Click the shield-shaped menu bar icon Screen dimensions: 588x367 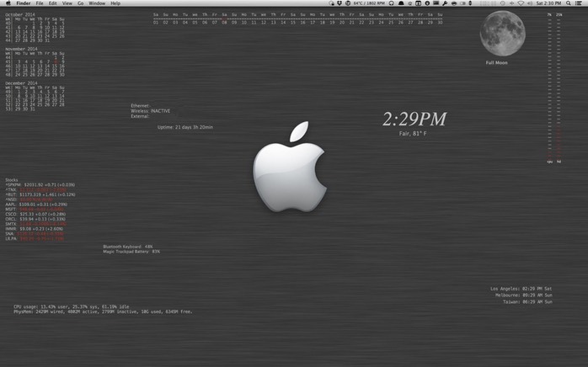339,3
